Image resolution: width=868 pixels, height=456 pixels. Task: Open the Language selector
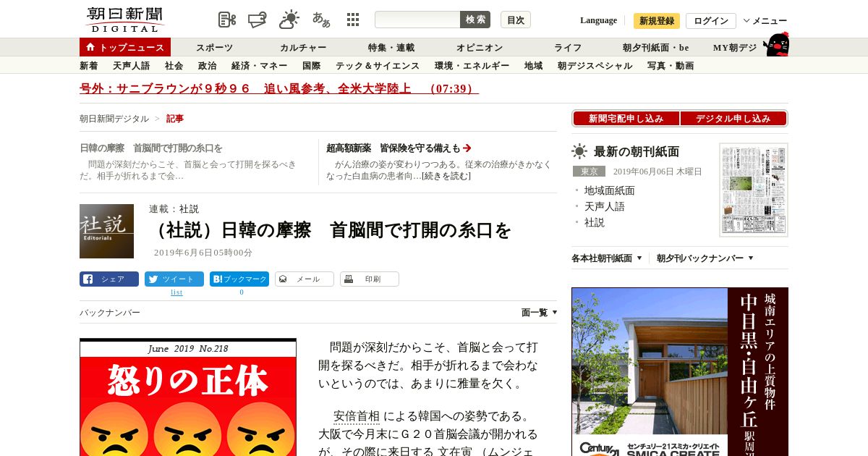(598, 20)
